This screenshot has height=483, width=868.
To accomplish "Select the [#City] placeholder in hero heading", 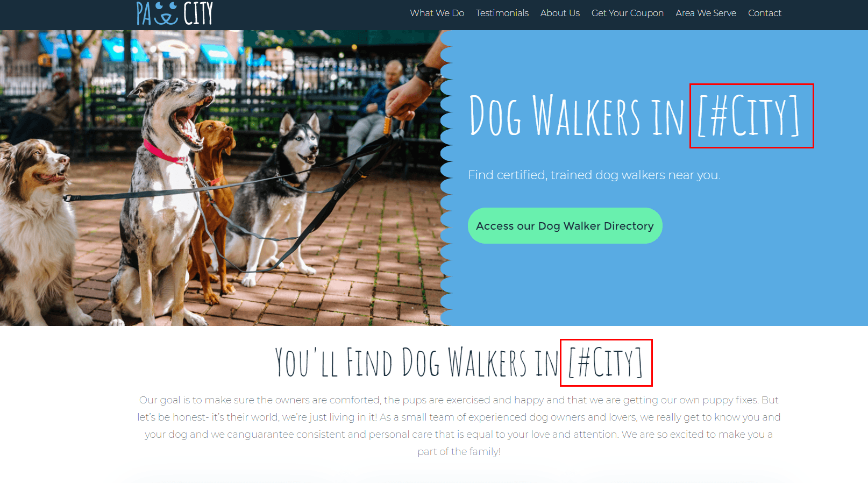I will pyautogui.click(x=751, y=116).
